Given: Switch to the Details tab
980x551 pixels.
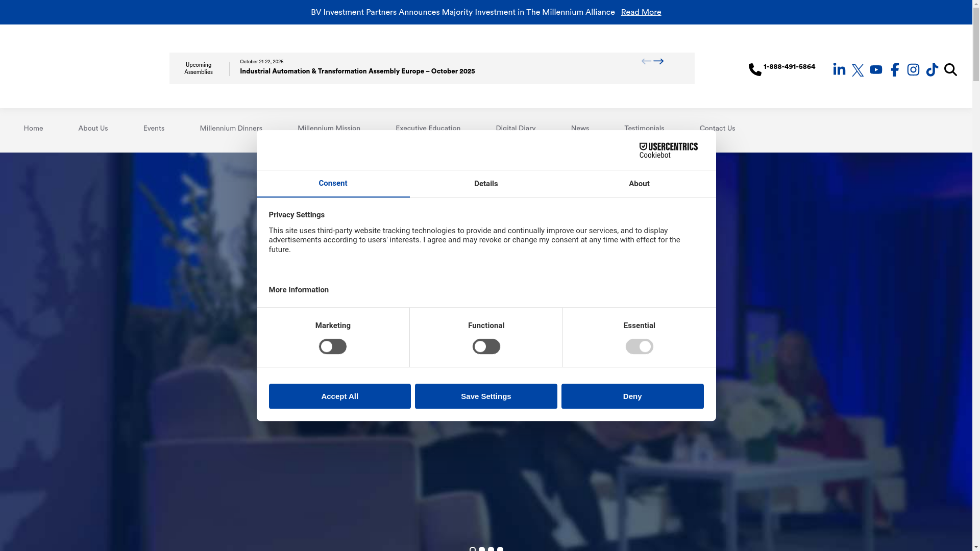Looking at the screenshot, I should 486,184.
